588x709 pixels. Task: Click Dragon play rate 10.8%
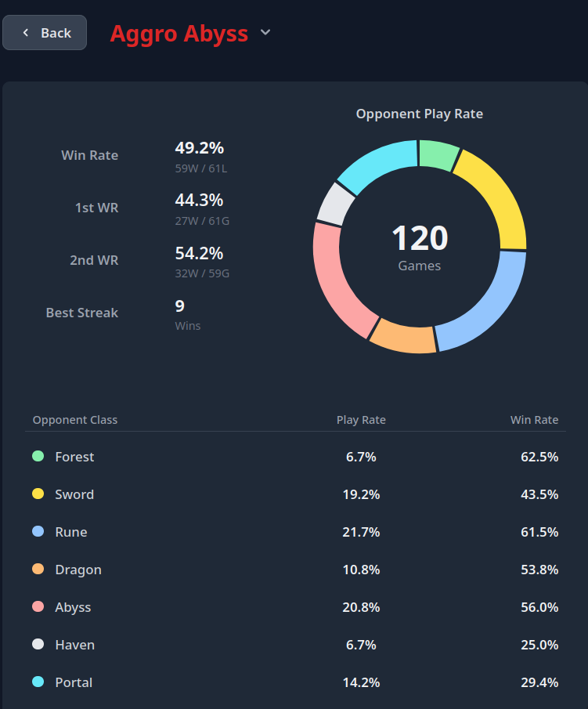(x=361, y=570)
